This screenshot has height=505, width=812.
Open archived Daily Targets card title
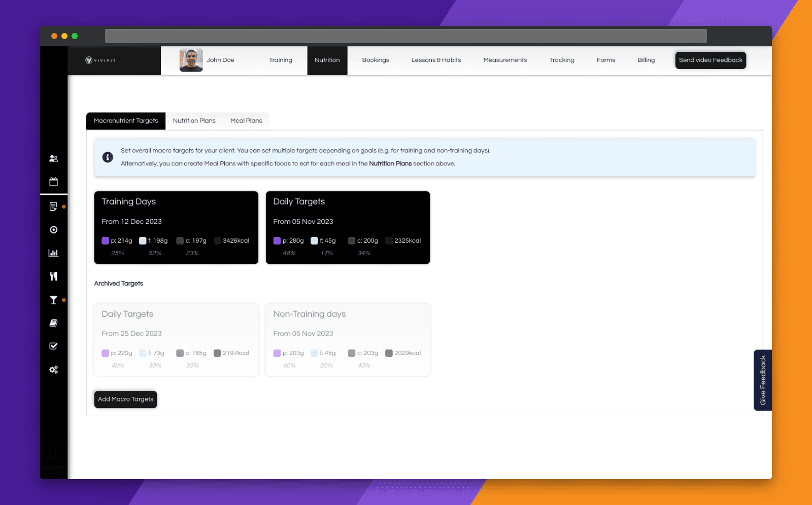pyautogui.click(x=127, y=314)
